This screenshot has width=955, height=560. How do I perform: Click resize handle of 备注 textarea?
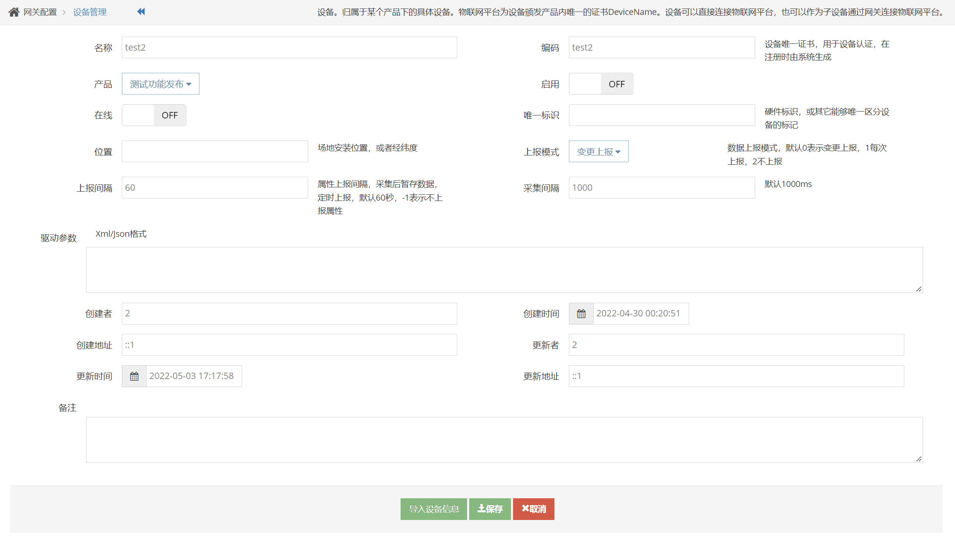pyautogui.click(x=919, y=459)
